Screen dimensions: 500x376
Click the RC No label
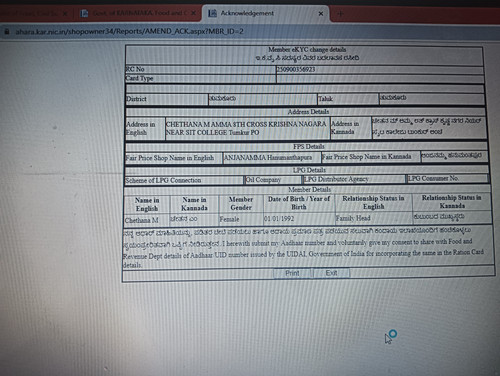(x=135, y=69)
